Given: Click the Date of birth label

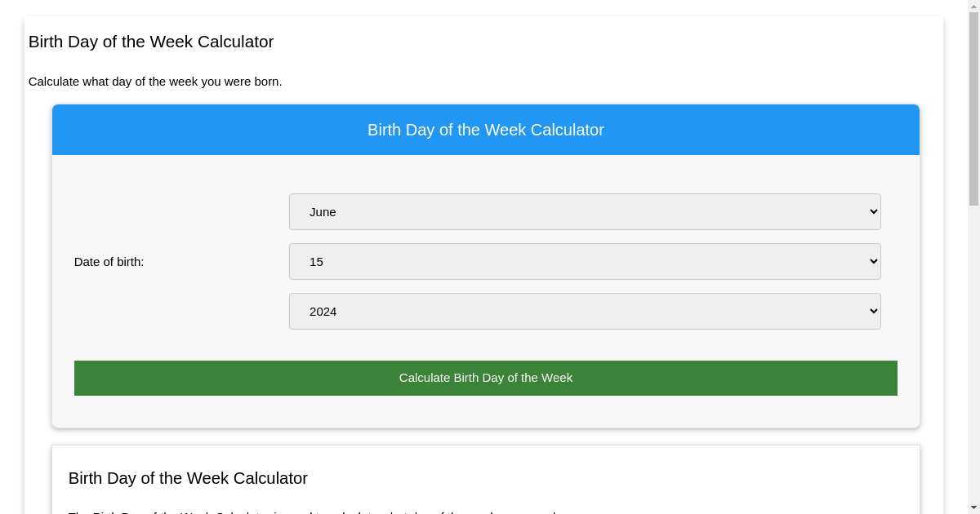Looking at the screenshot, I should pyautogui.click(x=109, y=261).
